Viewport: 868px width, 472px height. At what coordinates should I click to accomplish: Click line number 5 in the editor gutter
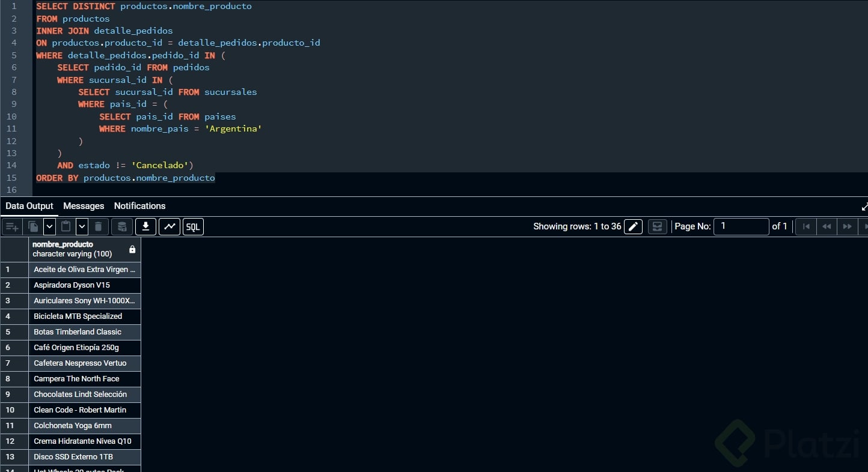[14, 55]
